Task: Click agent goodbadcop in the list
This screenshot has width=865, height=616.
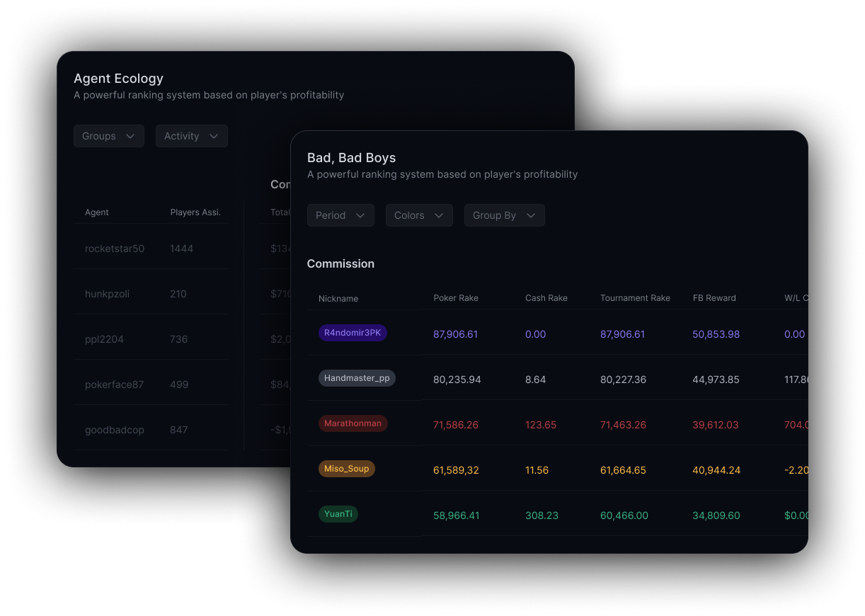Action: point(114,430)
